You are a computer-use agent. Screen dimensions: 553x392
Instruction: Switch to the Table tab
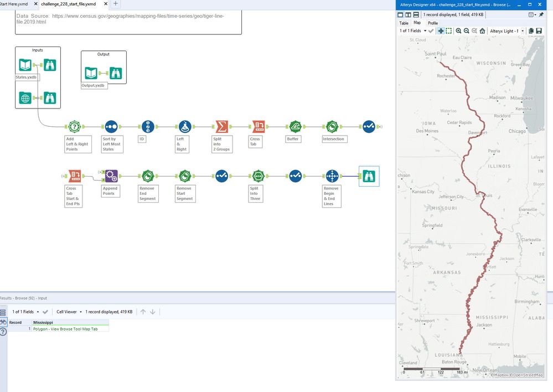coord(404,23)
